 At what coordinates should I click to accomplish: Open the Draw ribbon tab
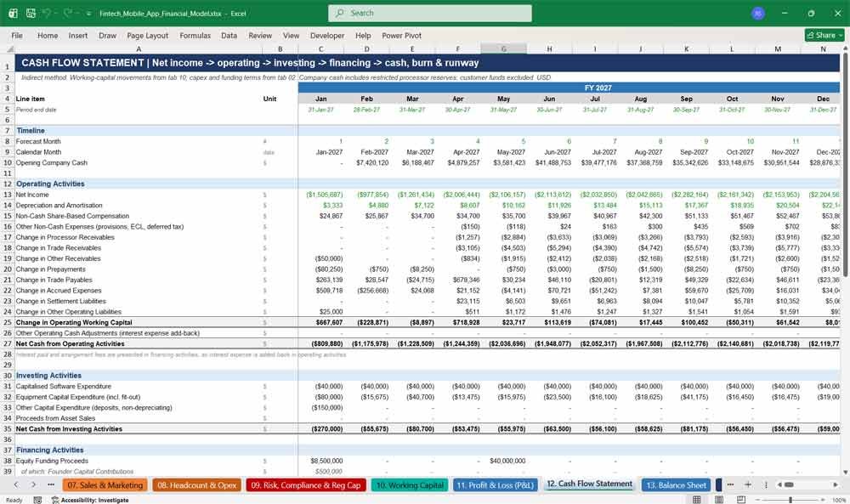107,35
